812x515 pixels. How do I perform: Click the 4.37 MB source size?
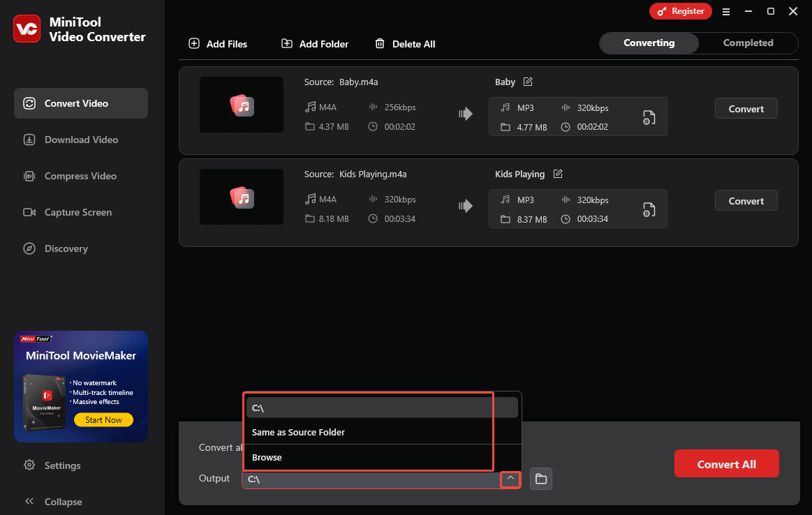coord(334,127)
